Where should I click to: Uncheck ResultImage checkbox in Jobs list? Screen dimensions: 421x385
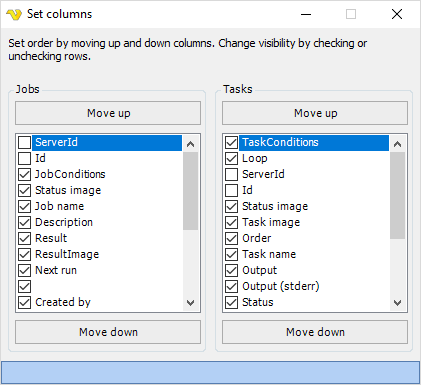(x=24, y=254)
